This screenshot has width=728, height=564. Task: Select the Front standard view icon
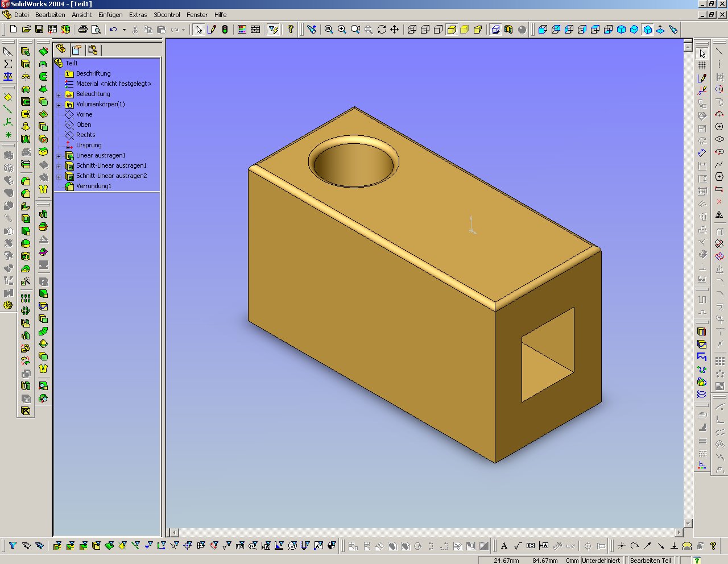543,29
